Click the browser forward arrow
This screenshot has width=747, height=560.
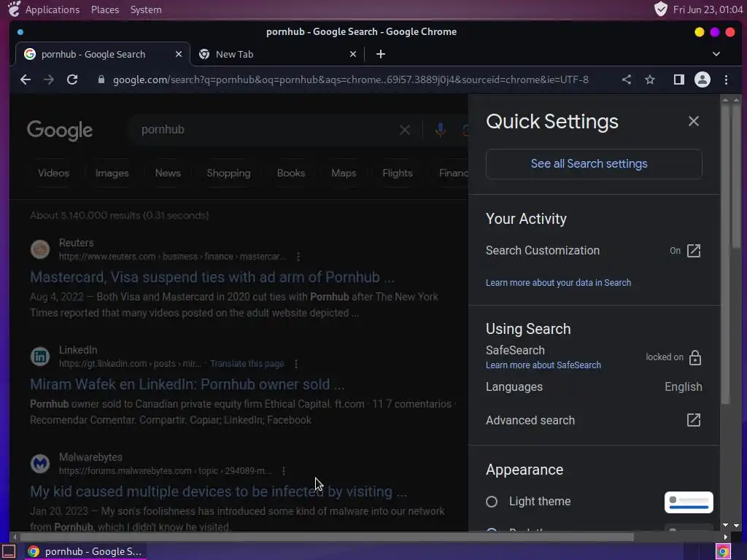tap(49, 79)
